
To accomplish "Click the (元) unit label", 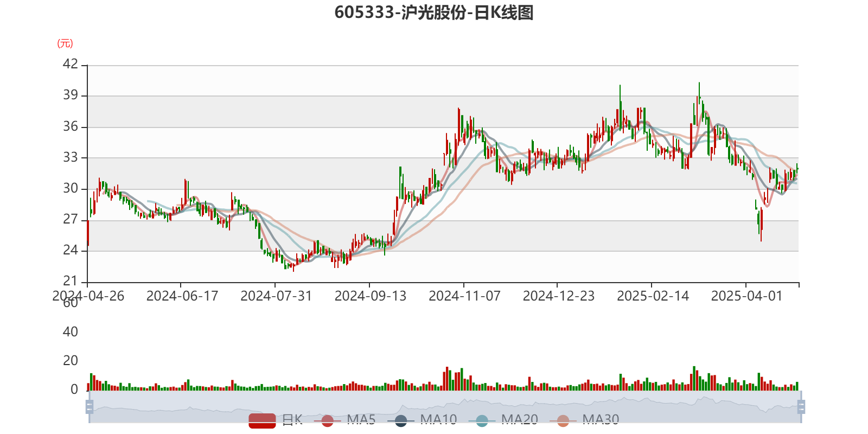I will pos(65,43).
